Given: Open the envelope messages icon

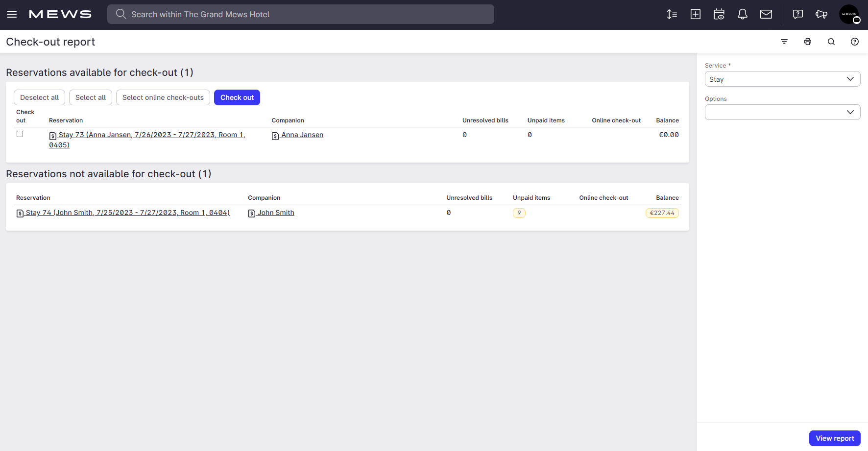Looking at the screenshot, I should tap(766, 14).
